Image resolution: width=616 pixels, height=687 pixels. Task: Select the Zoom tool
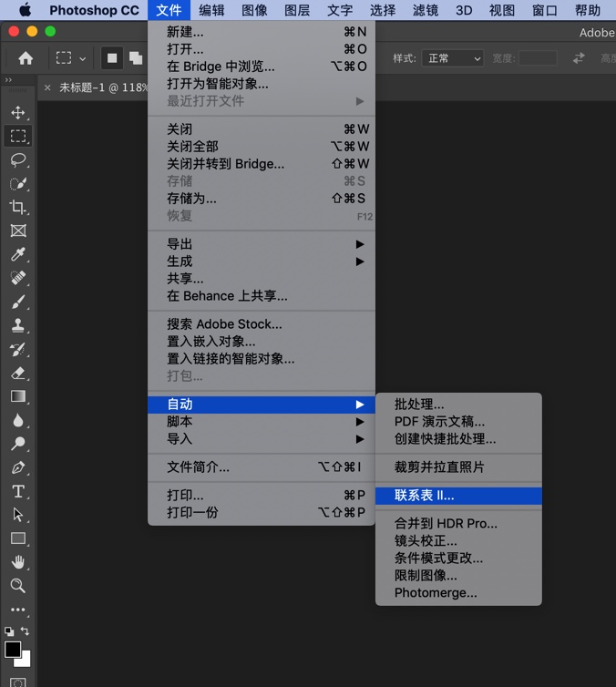coord(17,586)
